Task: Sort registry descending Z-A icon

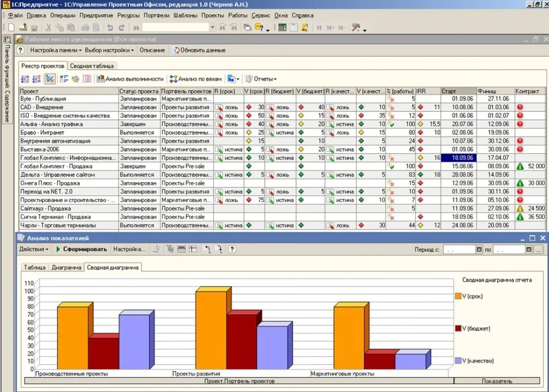Action: point(36,79)
